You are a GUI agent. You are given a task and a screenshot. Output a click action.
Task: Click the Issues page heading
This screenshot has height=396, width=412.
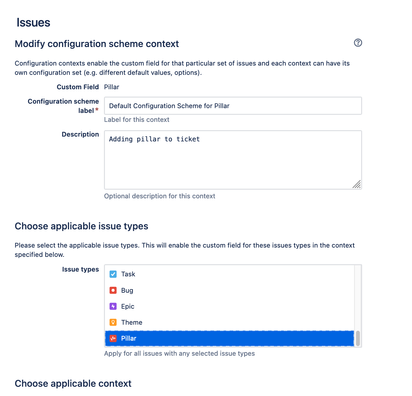(33, 23)
